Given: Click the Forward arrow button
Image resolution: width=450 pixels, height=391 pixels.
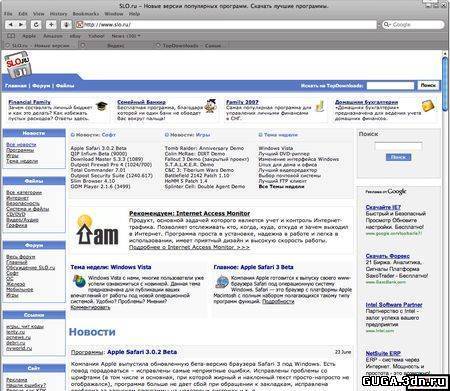Looking at the screenshot, I should tap(21, 25).
